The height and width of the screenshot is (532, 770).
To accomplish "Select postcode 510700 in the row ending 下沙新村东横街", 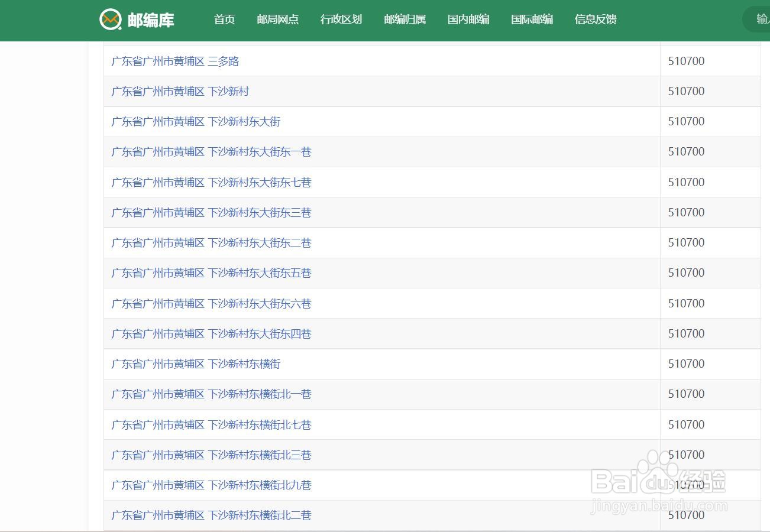I will pyautogui.click(x=686, y=364).
